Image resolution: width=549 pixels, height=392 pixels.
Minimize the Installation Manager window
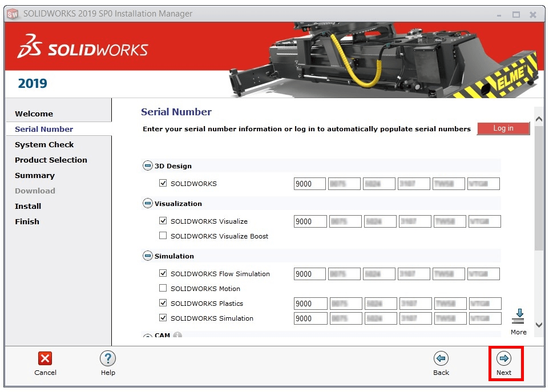(x=499, y=15)
